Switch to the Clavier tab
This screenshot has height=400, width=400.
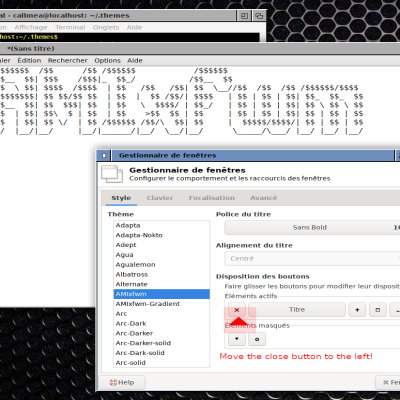[x=160, y=198]
